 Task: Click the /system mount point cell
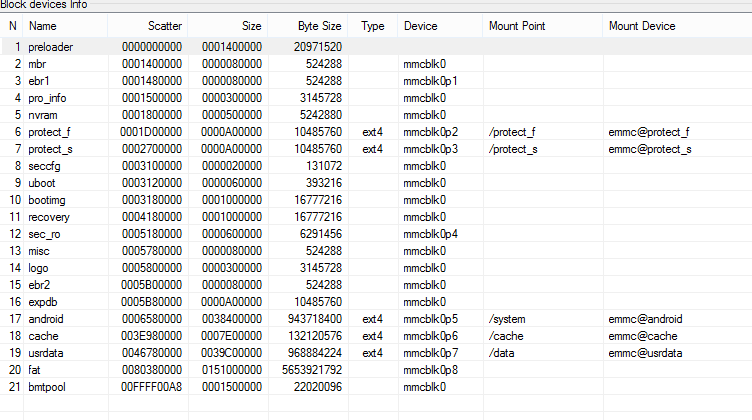point(507,319)
